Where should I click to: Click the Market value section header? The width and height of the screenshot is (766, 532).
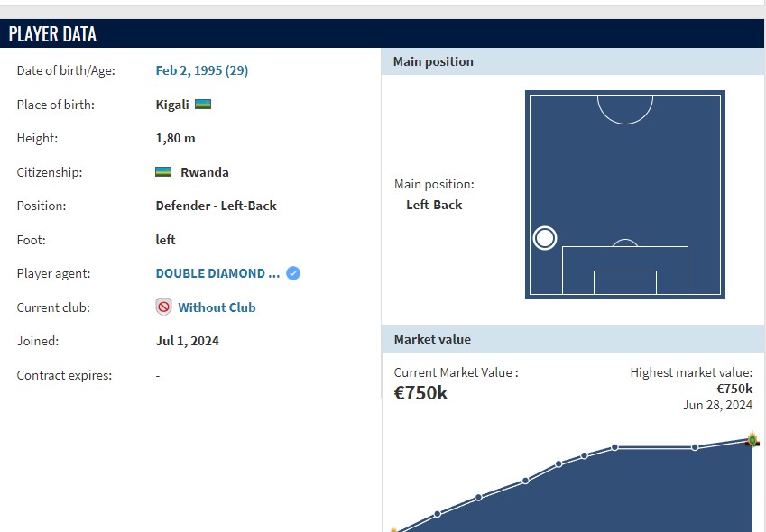pos(432,339)
